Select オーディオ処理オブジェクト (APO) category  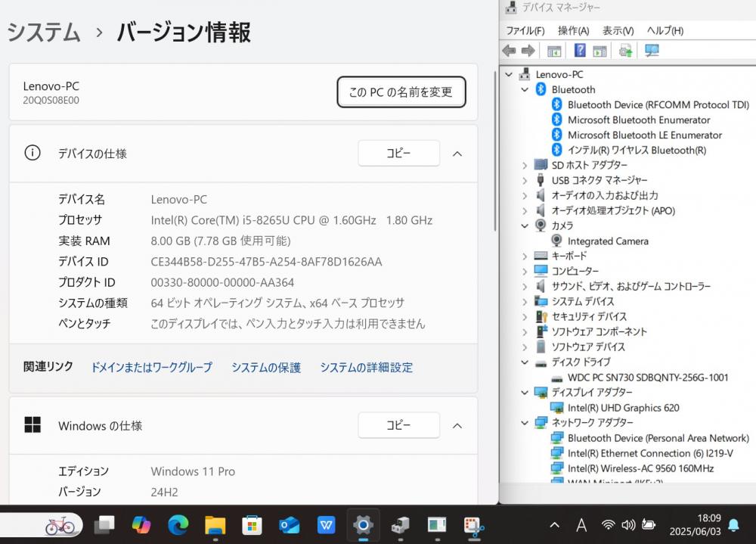pos(613,210)
